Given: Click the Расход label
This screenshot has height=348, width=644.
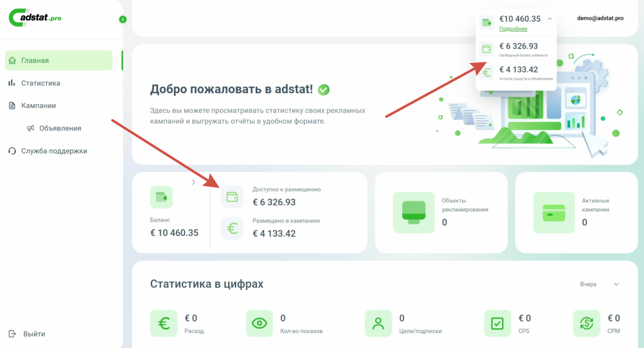Looking at the screenshot, I should pyautogui.click(x=194, y=331).
